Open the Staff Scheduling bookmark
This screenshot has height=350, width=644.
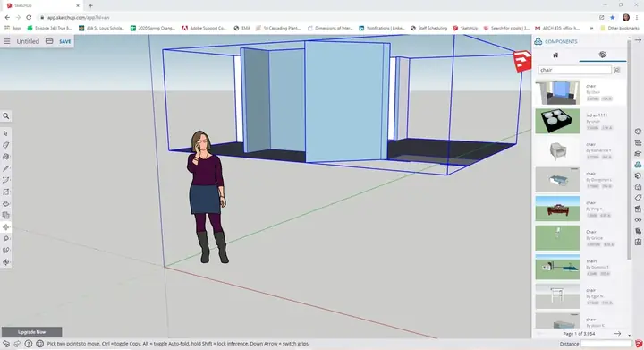(428, 28)
